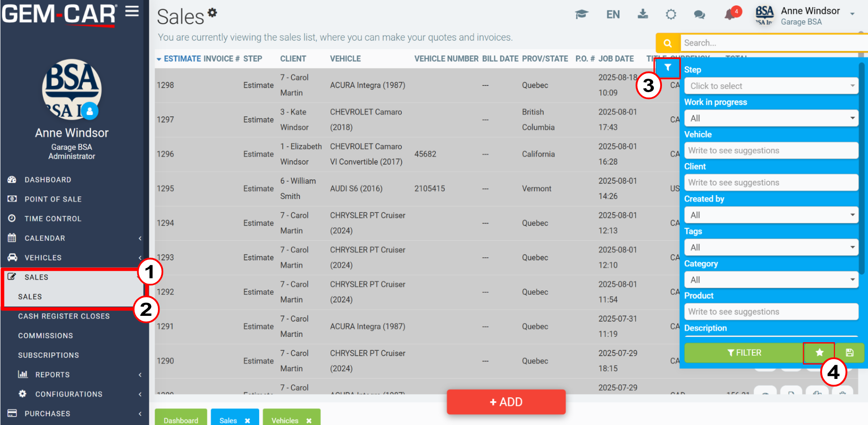The image size is (868, 425).
Task: Click the star favorites filter icon
Action: coord(819,353)
